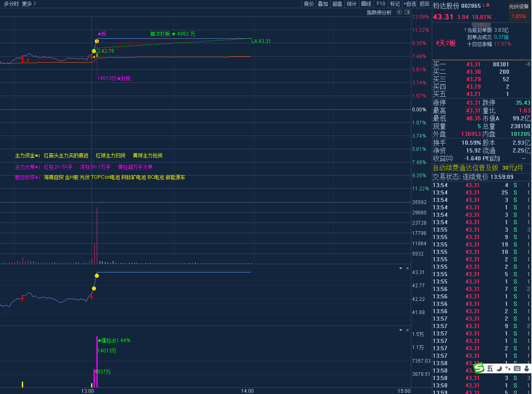Click the 叠加 overlay toolbar button

tap(323, 4)
